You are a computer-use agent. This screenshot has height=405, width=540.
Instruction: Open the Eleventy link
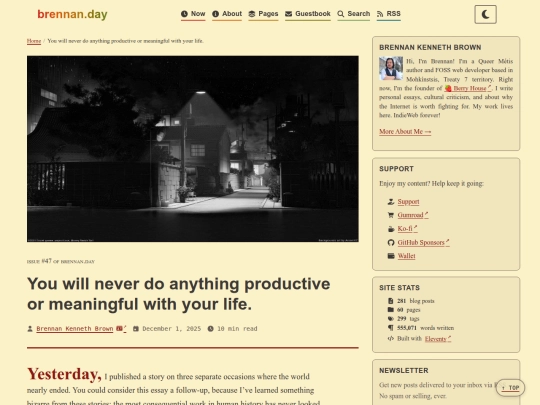click(x=438, y=339)
